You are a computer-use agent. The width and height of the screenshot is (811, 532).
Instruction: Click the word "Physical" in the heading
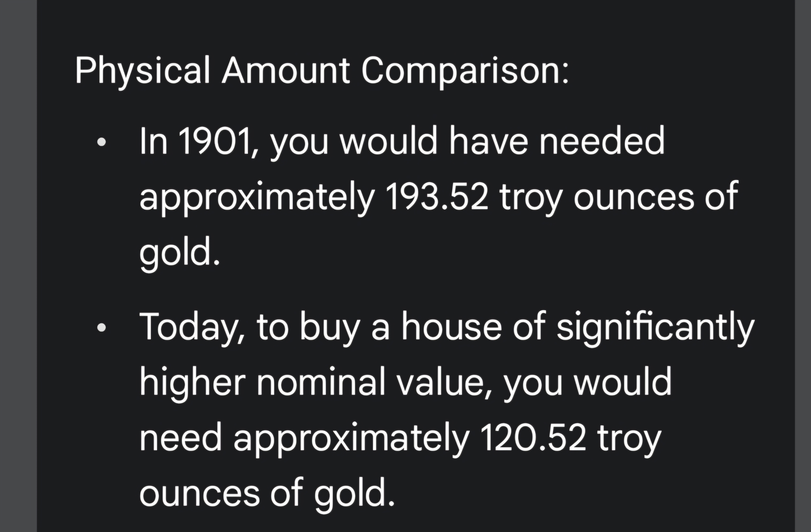142,71
